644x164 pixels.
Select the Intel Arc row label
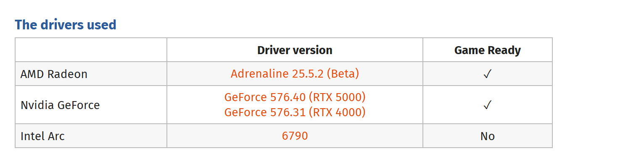(42, 136)
